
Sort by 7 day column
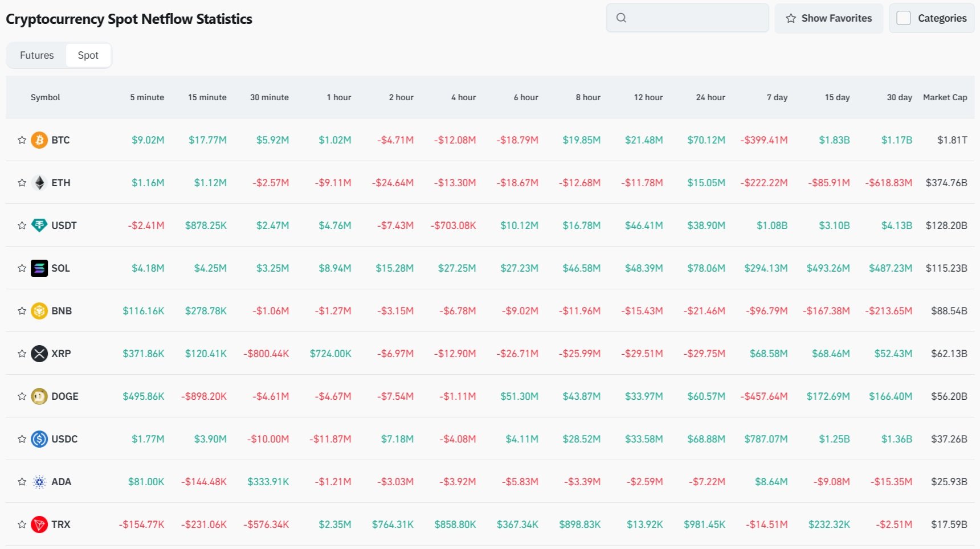coord(777,97)
